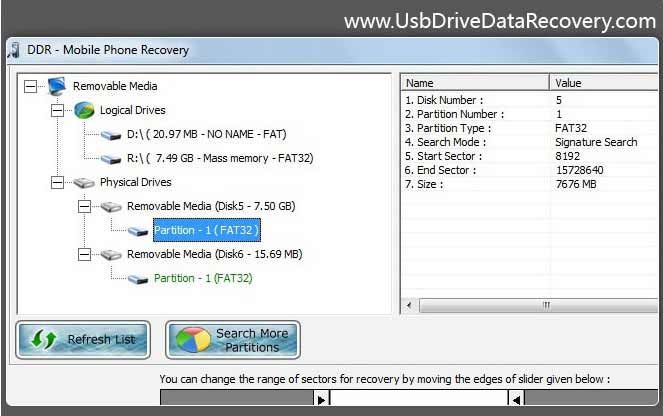Select R:\ 7.49 GB Mass memory drive
The height and width of the screenshot is (416, 663).
tap(220, 159)
